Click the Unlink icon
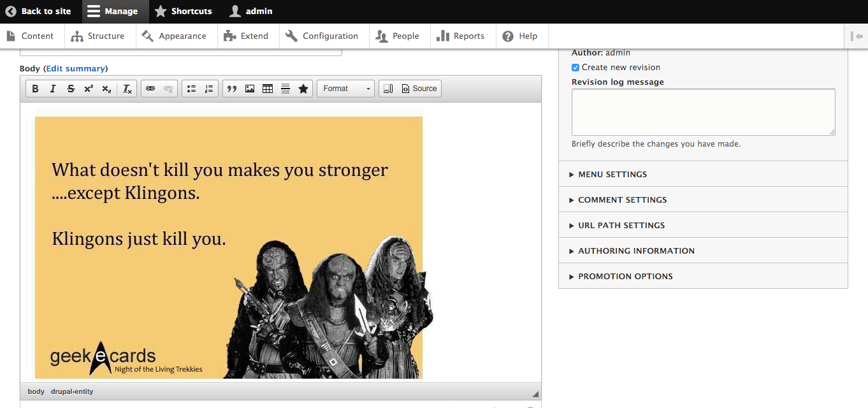This screenshot has width=868, height=408. tap(168, 89)
